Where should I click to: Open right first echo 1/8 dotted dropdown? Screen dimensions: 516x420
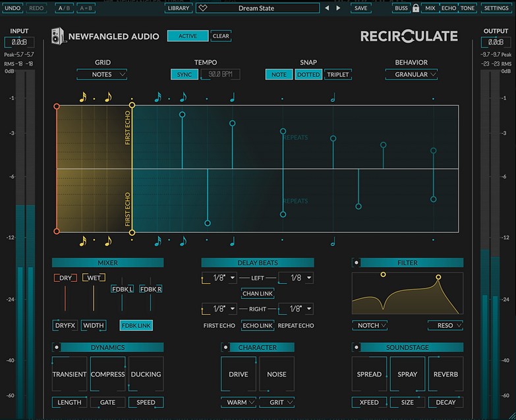tap(219, 309)
